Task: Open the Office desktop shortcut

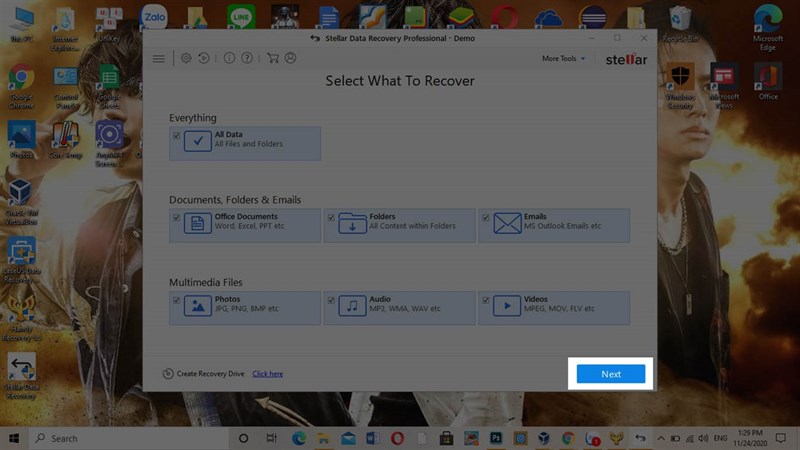Action: (768, 82)
